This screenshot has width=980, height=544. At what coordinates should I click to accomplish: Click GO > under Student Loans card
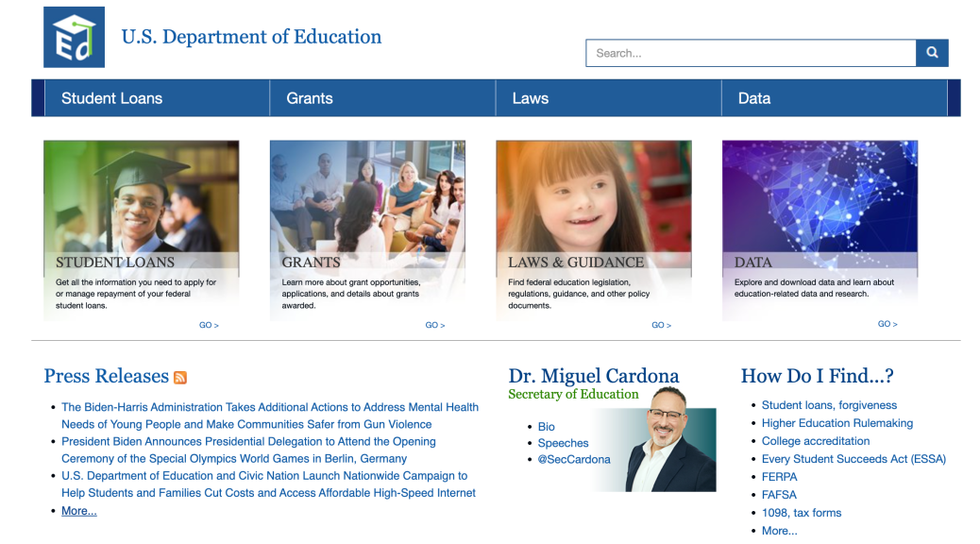209,325
